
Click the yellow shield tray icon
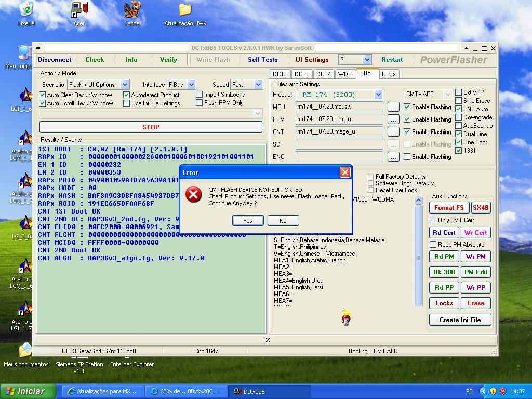coord(493,391)
